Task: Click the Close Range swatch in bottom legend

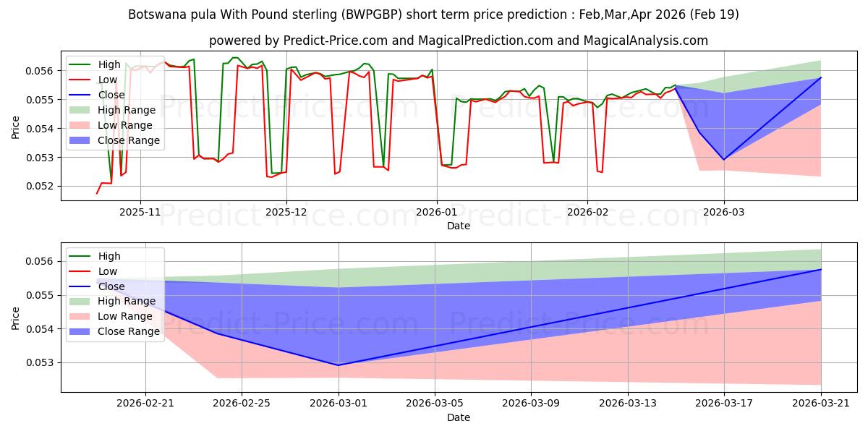Action: 82,331
